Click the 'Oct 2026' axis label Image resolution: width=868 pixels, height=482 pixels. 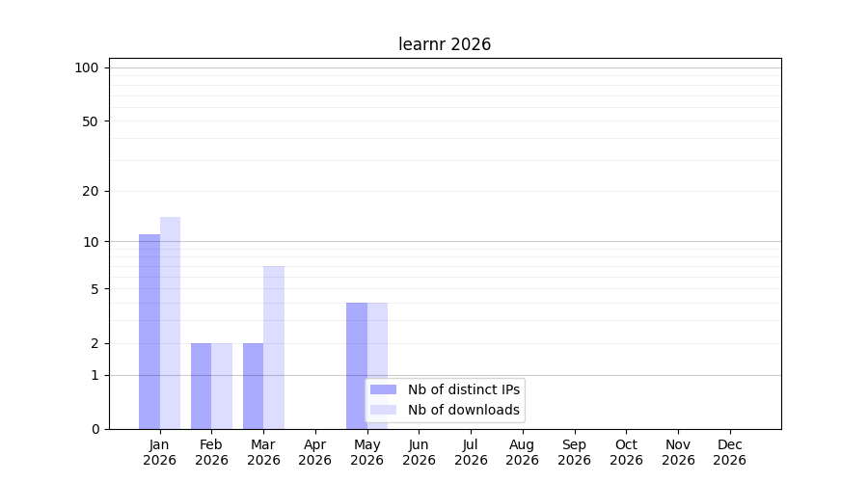627,452
